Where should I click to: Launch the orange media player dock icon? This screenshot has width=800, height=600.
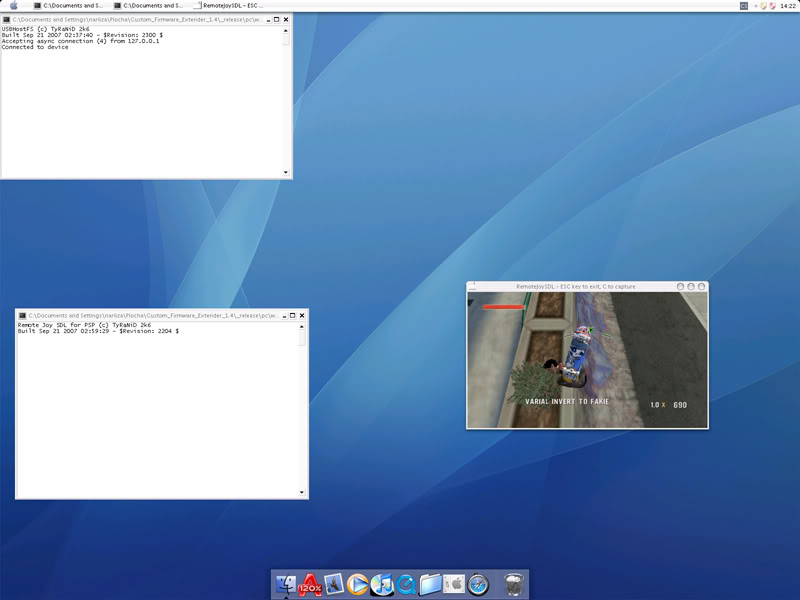pos(358,584)
